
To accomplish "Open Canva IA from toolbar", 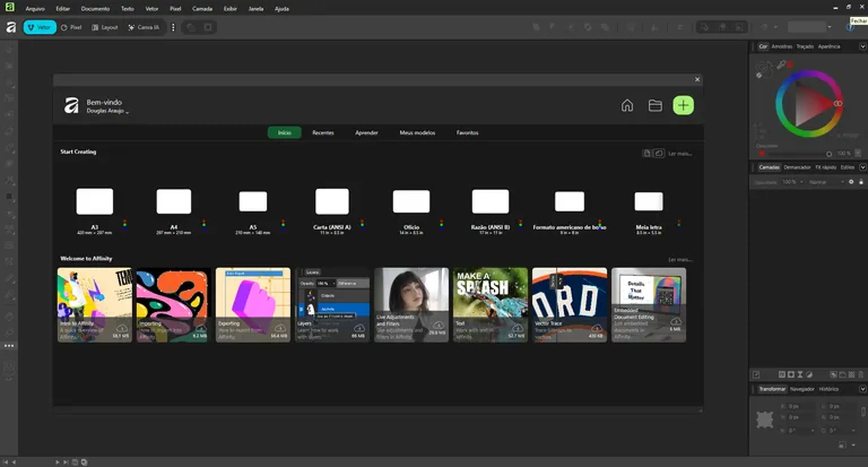I will pos(144,27).
